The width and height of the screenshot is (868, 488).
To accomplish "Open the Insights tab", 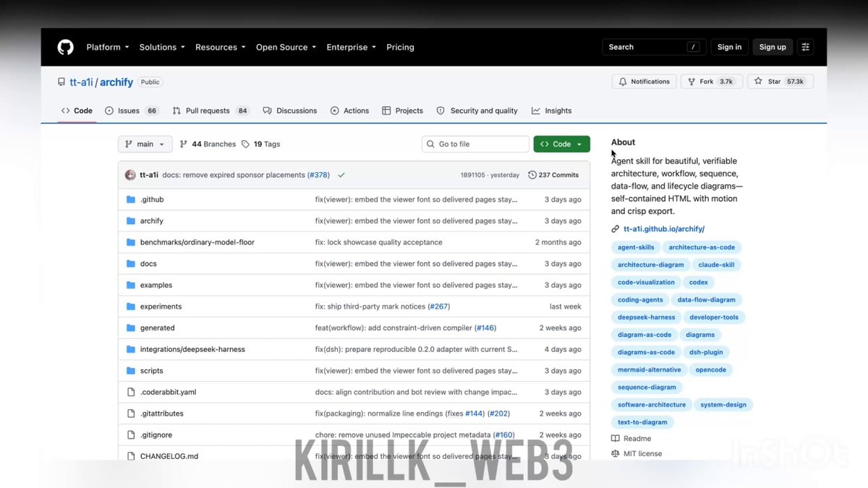I will point(552,111).
